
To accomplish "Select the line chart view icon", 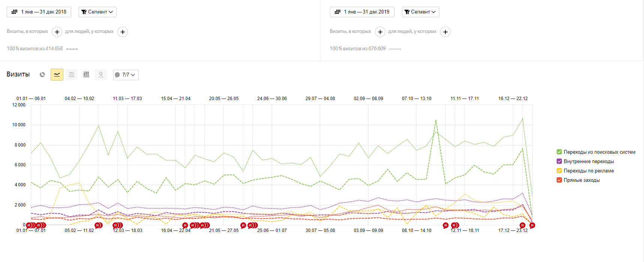I will point(57,75).
